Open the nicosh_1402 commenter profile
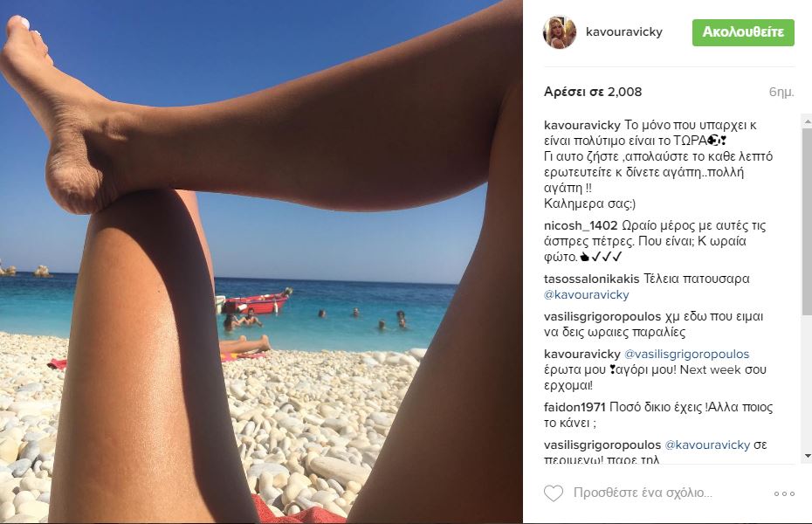The width and height of the screenshot is (812, 524). point(581,225)
